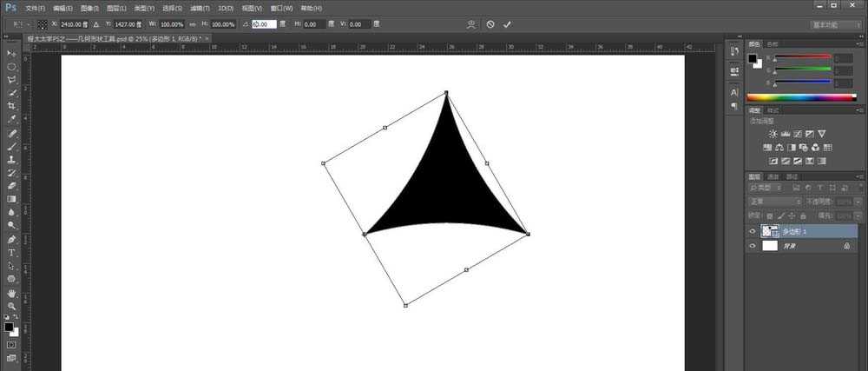Add a Brightness/Contrast adjustment (sun icon)
Image resolution: width=868 pixels, height=371 pixels.
tap(773, 134)
